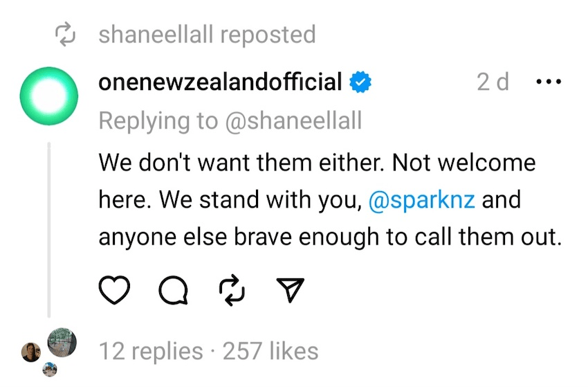This screenshot has width=588, height=387.
Task: Open the onenewzealandofficial username profile link
Action: pyautogui.click(x=220, y=82)
